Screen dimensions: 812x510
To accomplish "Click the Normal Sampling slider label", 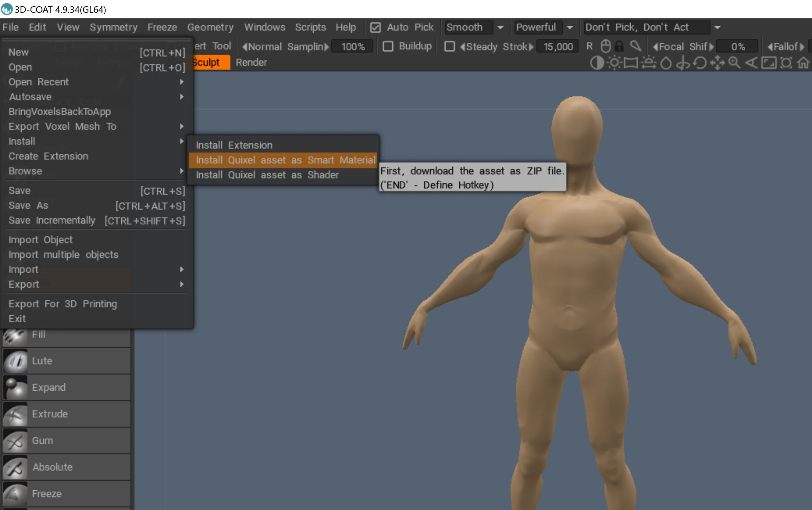I will [285, 47].
